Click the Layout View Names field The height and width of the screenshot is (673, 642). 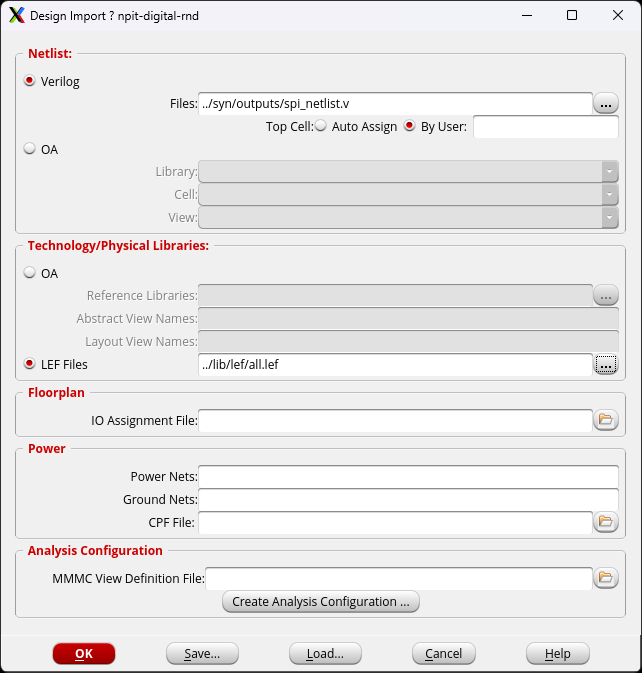pos(408,342)
